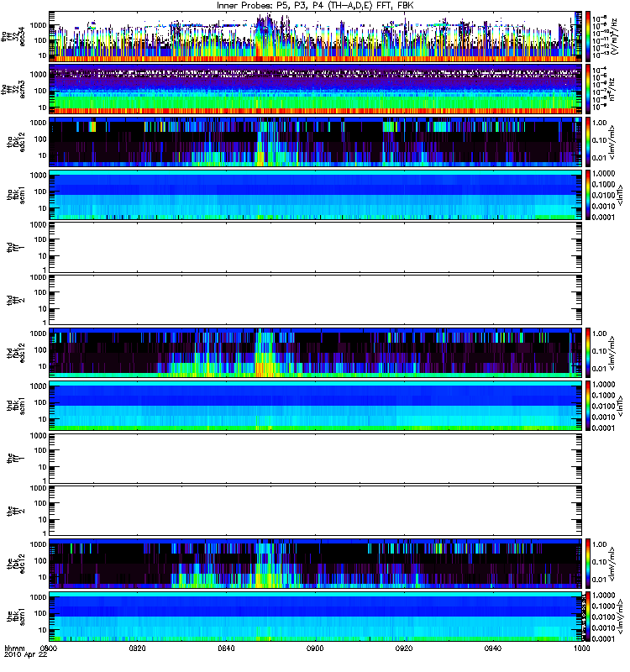The image size is (630, 672).
Task: Select the tha fff 32 scm3 spectrogram panel
Action: [x=316, y=89]
